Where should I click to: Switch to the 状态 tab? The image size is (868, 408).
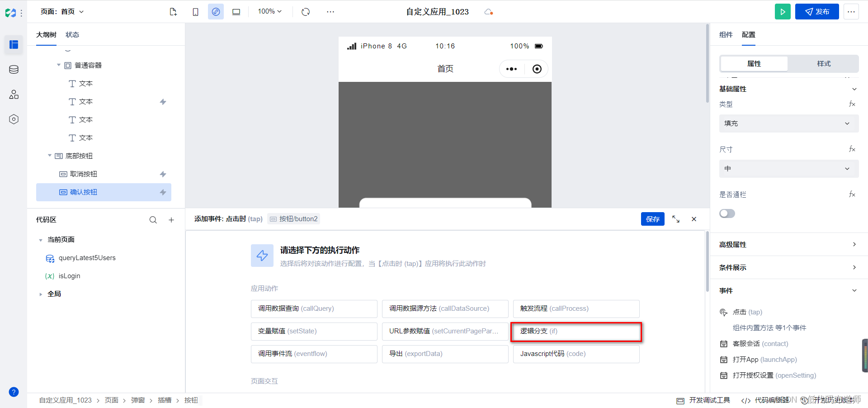[x=72, y=35]
